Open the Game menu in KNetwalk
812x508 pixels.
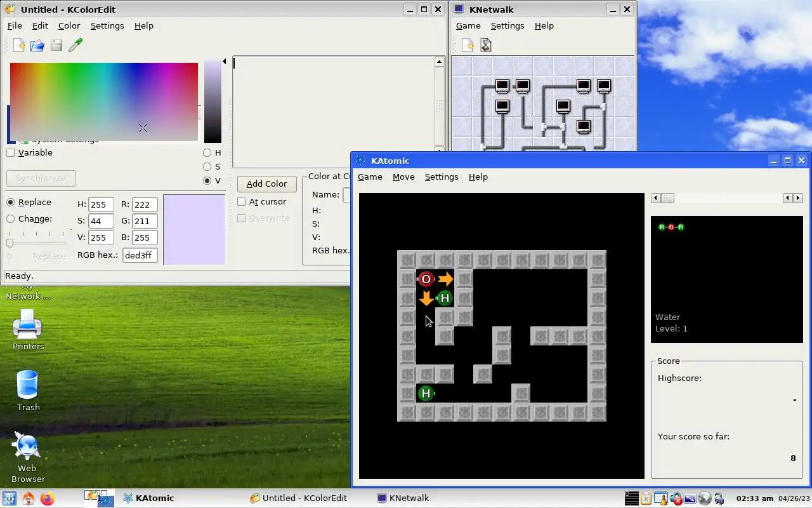pyautogui.click(x=468, y=25)
